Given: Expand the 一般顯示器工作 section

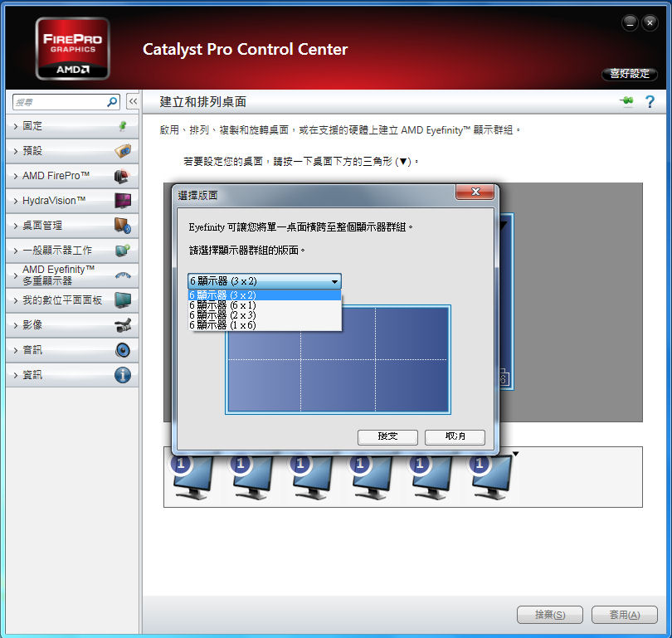Looking at the screenshot, I should (x=72, y=251).
